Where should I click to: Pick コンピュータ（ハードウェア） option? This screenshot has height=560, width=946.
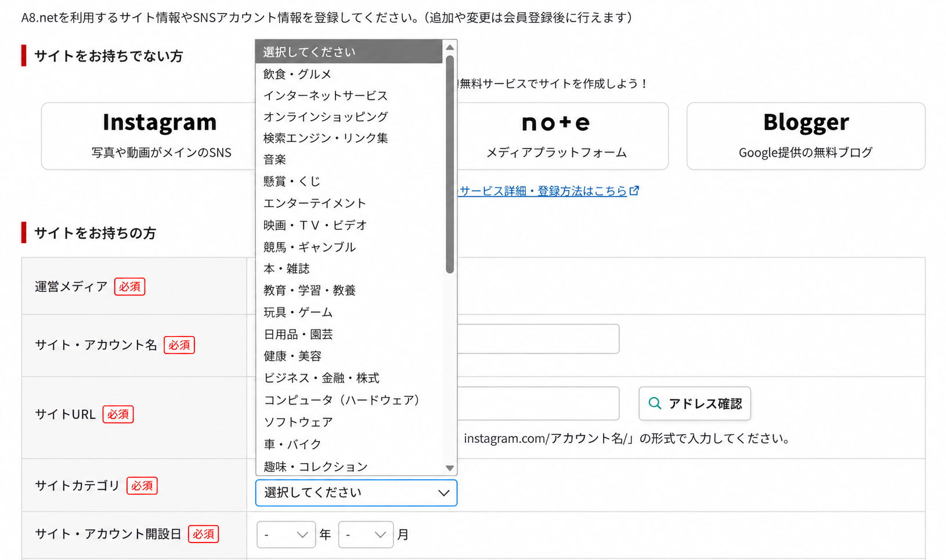pos(349,400)
